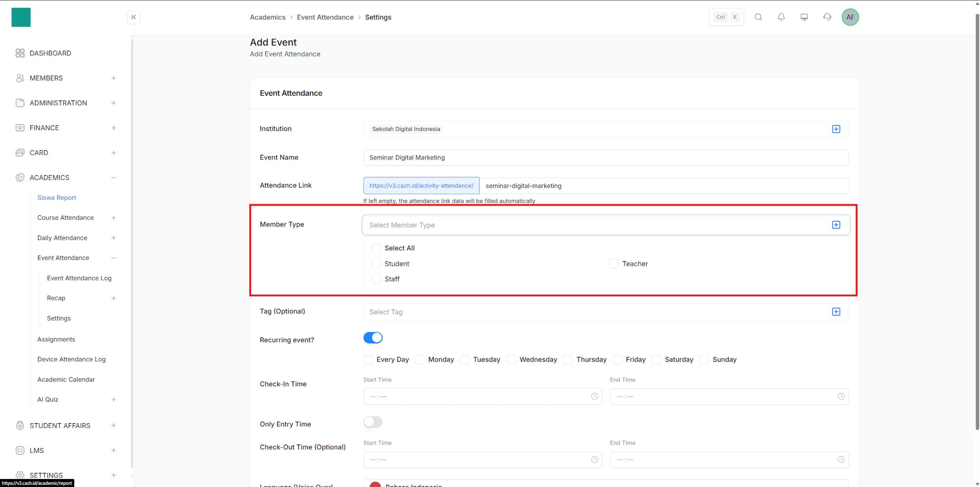The image size is (980, 487).
Task: Click the Ctrl K shortcut button
Action: click(x=726, y=17)
